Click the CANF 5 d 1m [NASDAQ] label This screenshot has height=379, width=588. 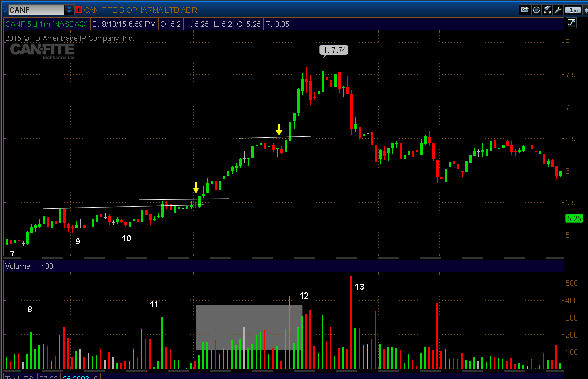(x=47, y=24)
